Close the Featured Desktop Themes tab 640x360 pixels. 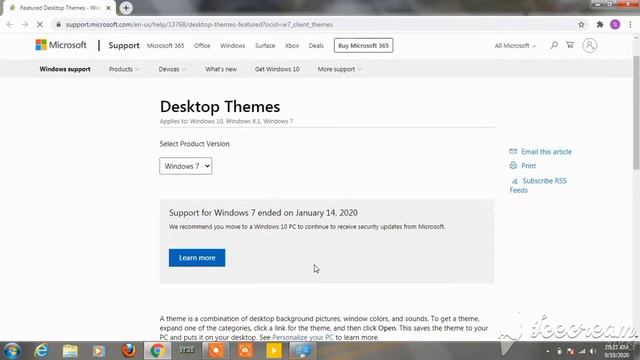[109, 8]
